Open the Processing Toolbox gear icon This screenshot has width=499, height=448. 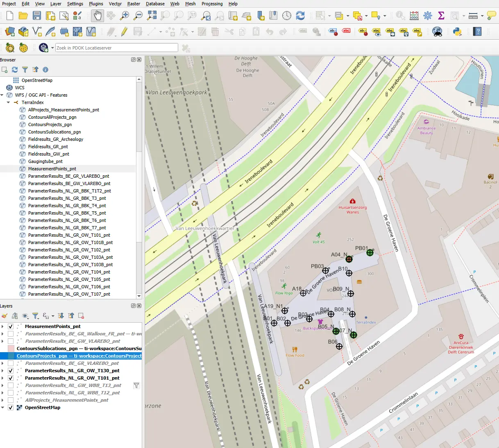point(428,16)
